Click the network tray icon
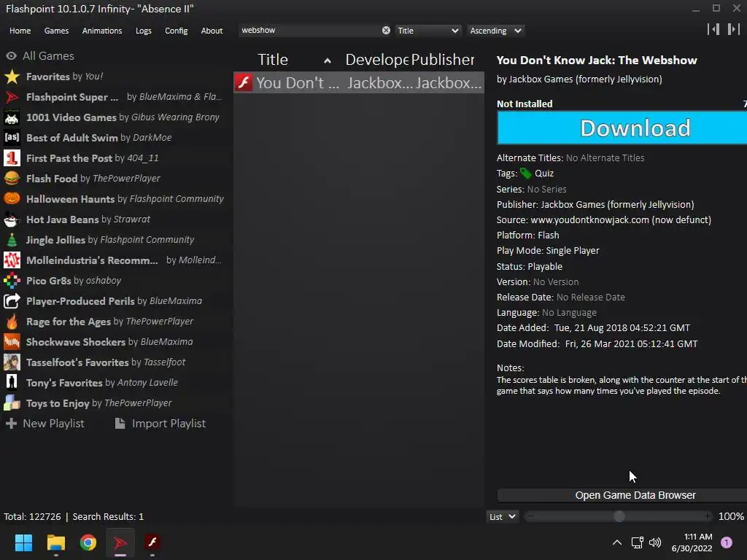Viewport: 747px width, 560px height. (x=637, y=542)
